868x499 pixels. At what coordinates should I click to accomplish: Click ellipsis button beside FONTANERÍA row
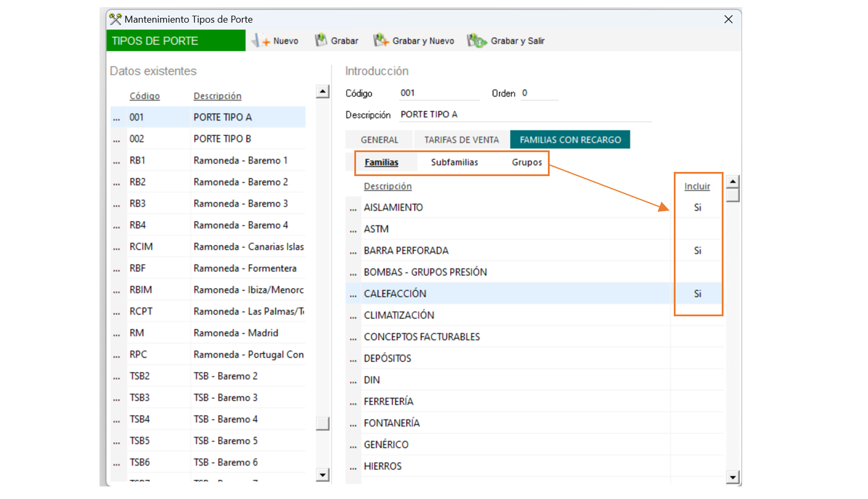[353, 424]
